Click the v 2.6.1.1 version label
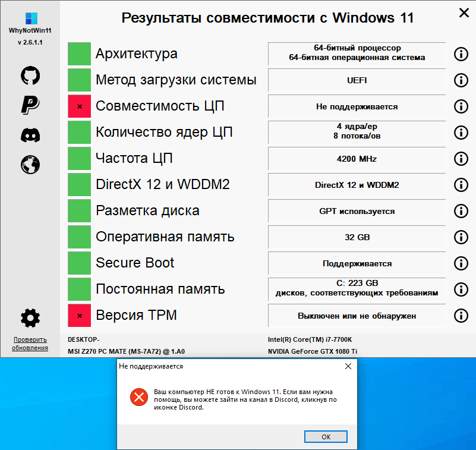Screen dimensions: 476x450 30,42
